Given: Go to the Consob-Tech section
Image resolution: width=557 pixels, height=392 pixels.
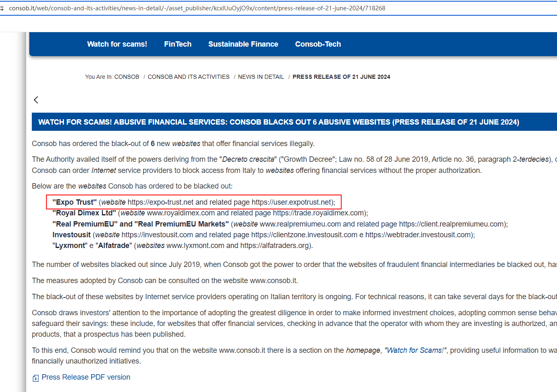Looking at the screenshot, I should (318, 44).
